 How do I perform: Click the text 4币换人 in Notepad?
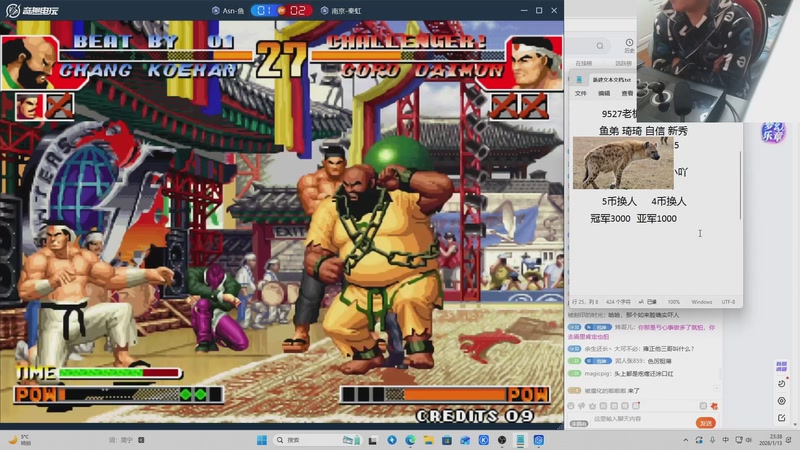(669, 202)
